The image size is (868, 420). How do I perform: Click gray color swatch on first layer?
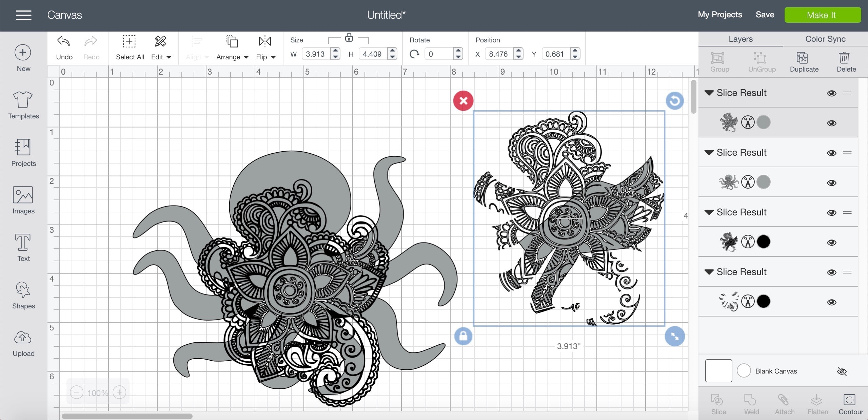coord(763,122)
